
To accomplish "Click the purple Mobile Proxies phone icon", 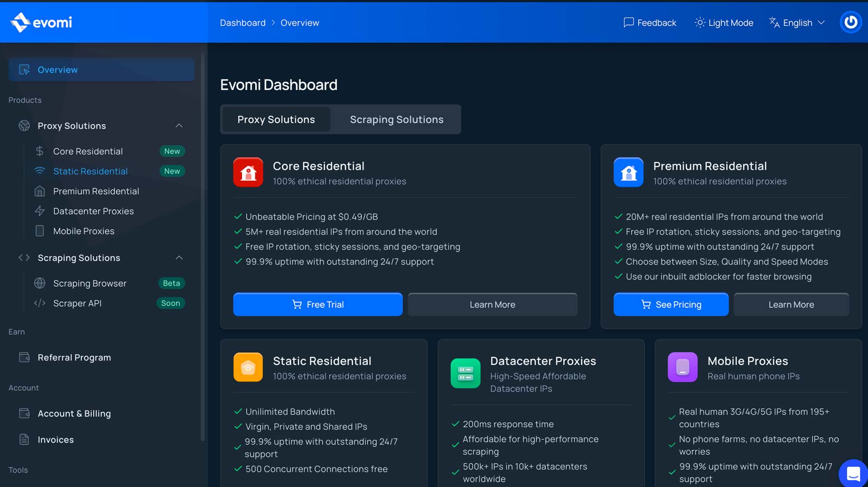I will pyautogui.click(x=682, y=367).
